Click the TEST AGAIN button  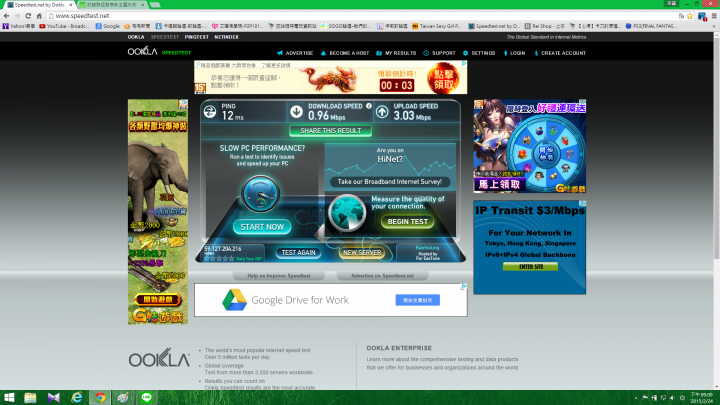pyautogui.click(x=298, y=253)
